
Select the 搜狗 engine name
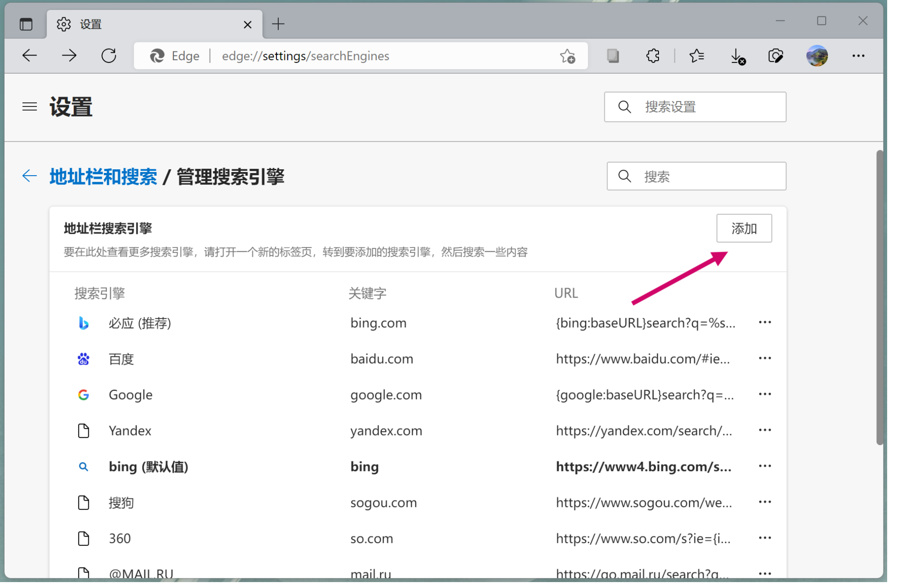pos(121,503)
